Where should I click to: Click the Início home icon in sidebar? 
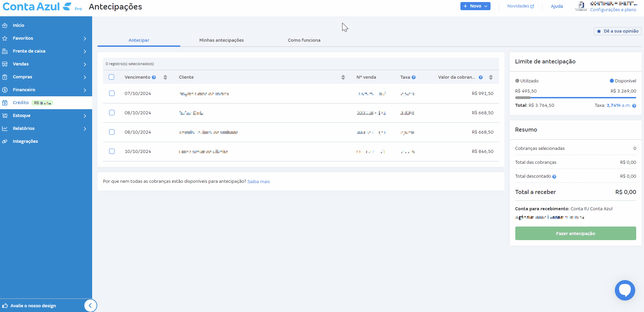pos(5,25)
